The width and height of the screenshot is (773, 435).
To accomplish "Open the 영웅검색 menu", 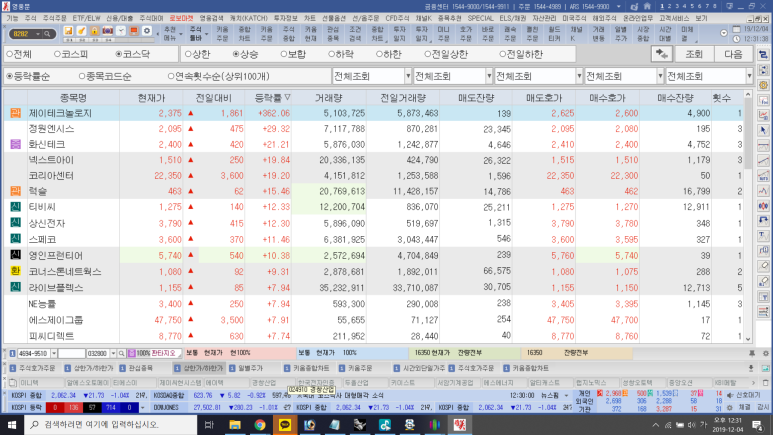I will point(211,18).
